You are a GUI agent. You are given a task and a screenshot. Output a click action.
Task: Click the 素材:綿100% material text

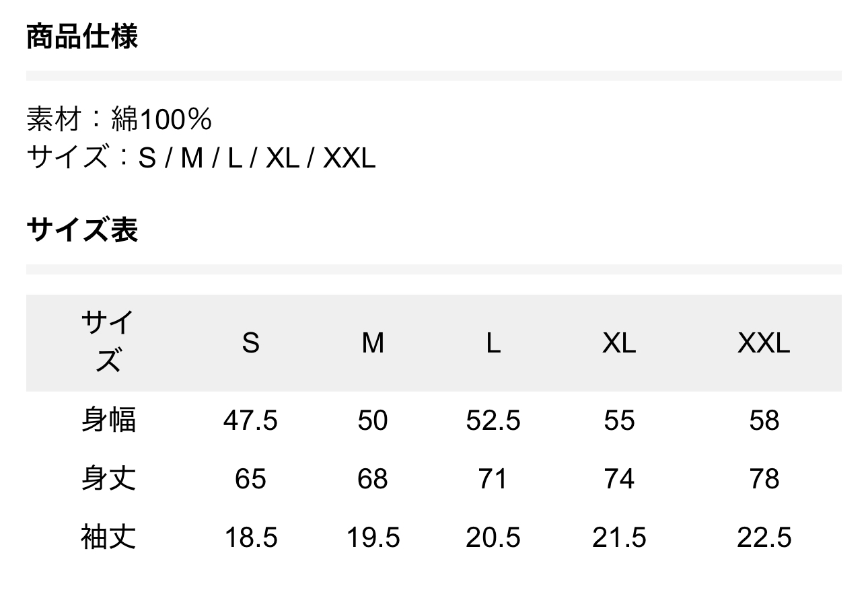tap(119, 120)
